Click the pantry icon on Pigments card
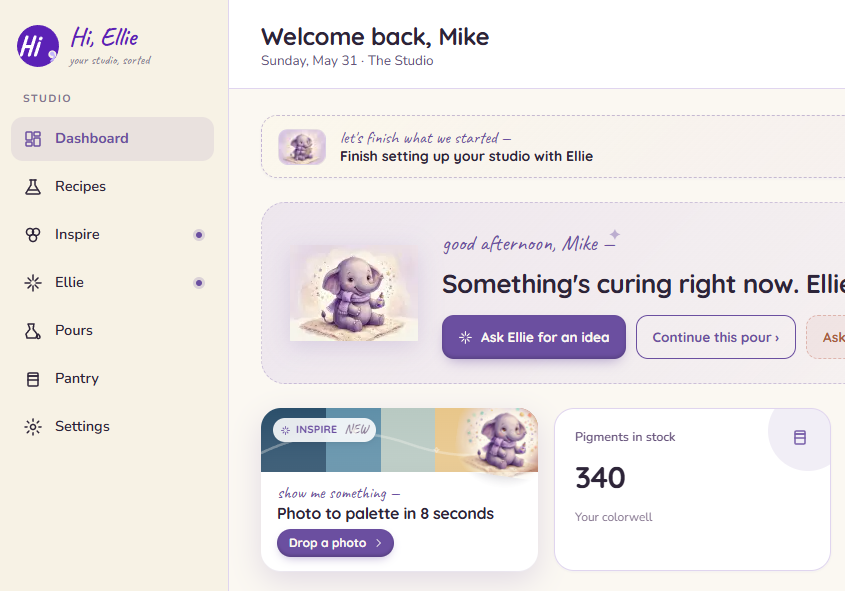Viewport: 845px width, 591px height. coord(800,437)
